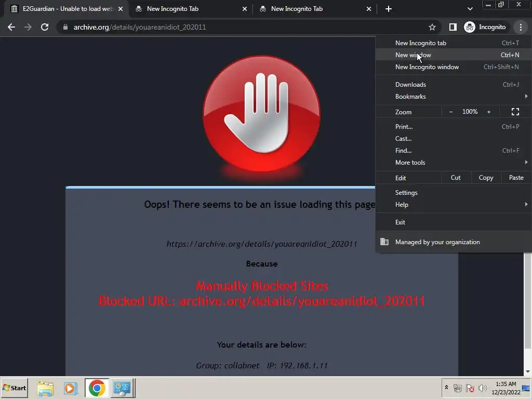532x399 pixels.
Task: Select New window menu entry
Action: coord(454,55)
